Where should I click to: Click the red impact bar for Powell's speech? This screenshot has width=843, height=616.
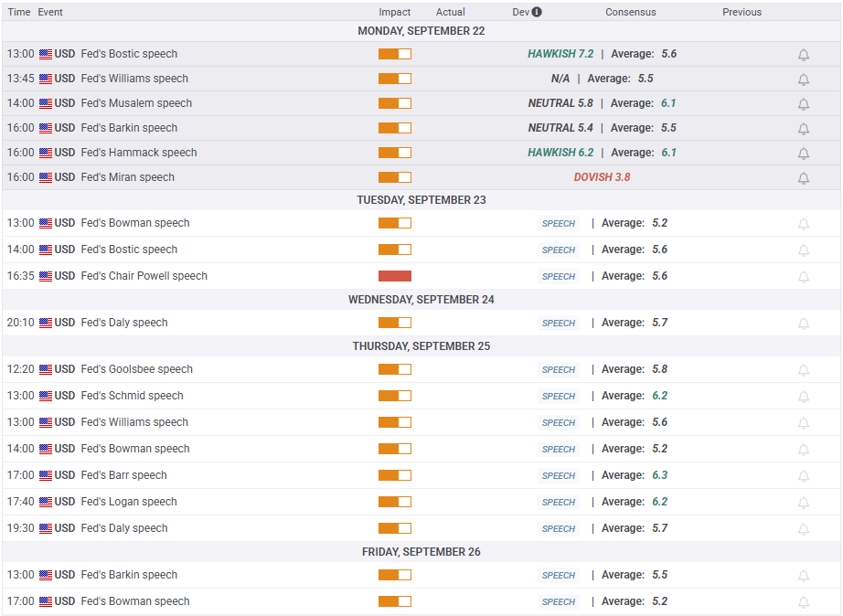395,276
